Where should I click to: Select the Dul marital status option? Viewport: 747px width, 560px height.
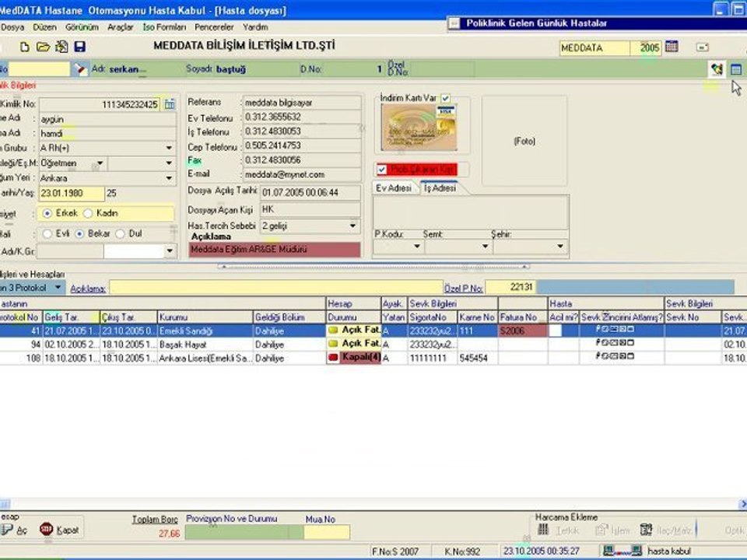(x=120, y=234)
